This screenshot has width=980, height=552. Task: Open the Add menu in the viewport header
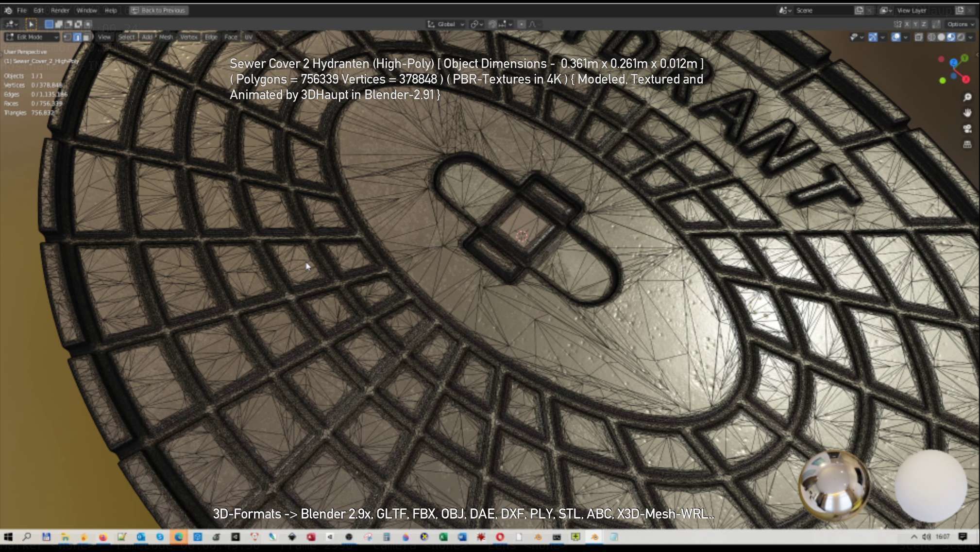pyautogui.click(x=147, y=37)
